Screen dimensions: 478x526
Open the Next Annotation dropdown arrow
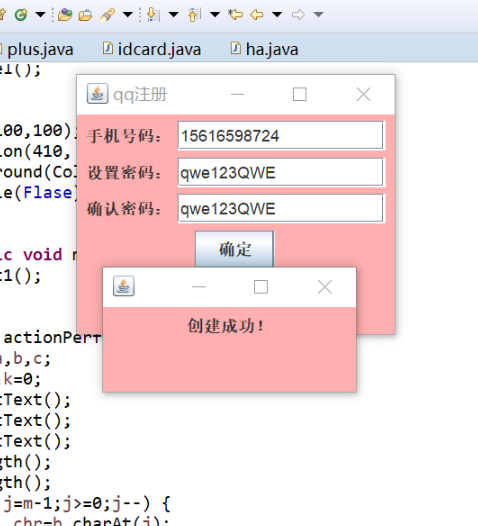click(173, 14)
